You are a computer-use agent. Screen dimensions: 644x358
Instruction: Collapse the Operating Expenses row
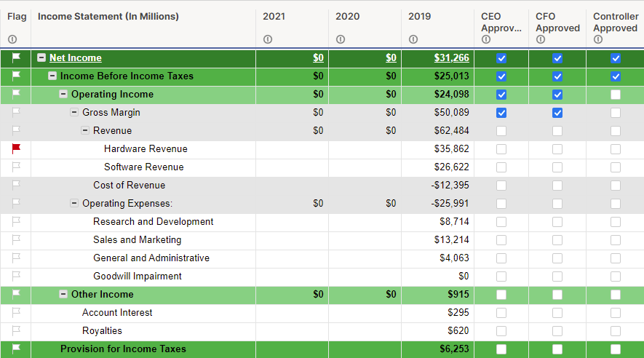tap(74, 203)
